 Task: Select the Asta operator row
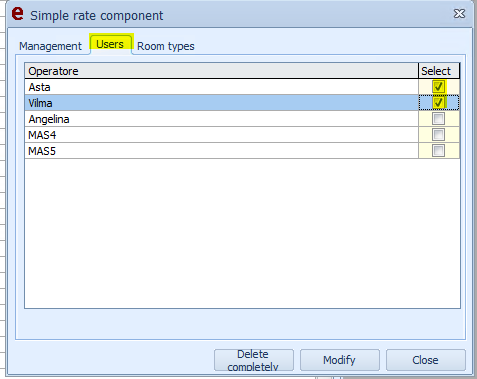pos(221,87)
